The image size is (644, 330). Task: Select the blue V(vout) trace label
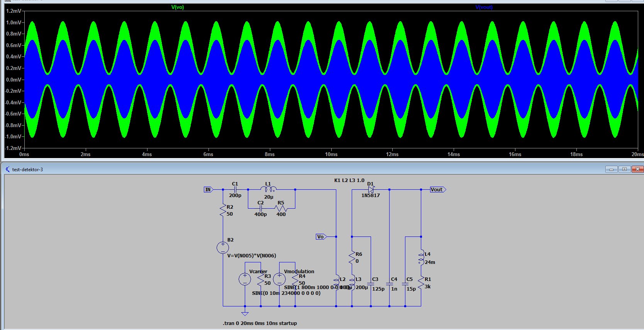[484, 7]
